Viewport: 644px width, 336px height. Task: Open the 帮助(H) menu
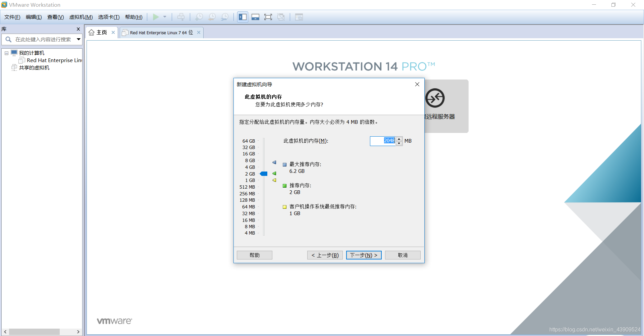pos(134,17)
